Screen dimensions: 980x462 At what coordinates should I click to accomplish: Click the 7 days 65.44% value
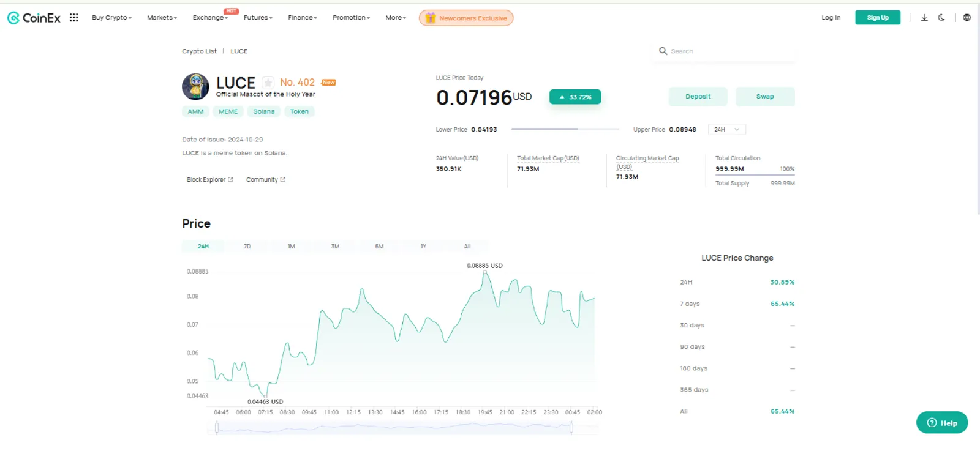782,304
